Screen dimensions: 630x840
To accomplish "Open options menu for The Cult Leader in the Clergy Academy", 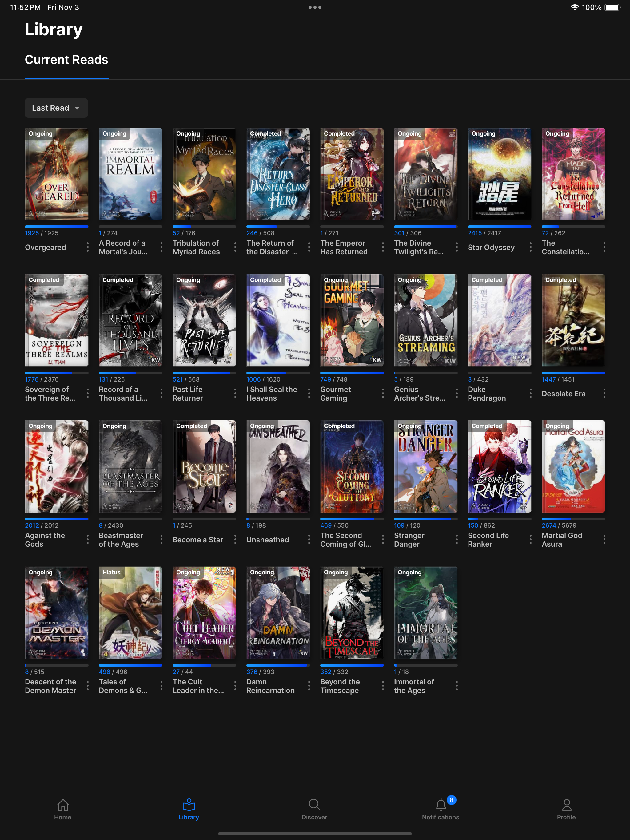I will coord(235,686).
